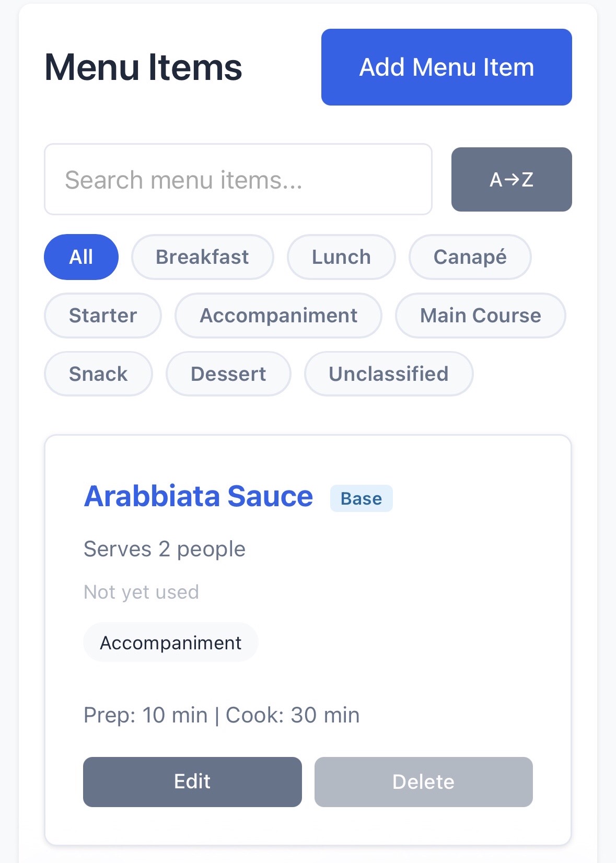Click the Menu Items page heading
Screen dimensions: 616x863
(143, 67)
